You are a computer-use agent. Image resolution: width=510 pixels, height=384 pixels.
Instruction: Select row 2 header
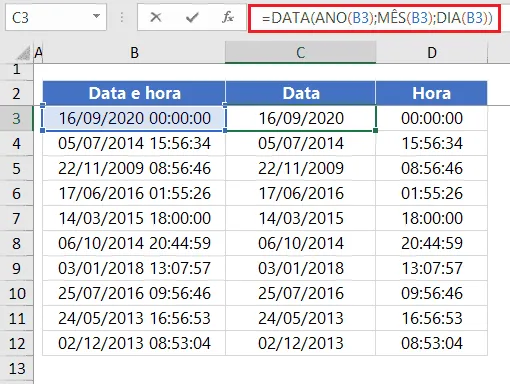(x=16, y=93)
